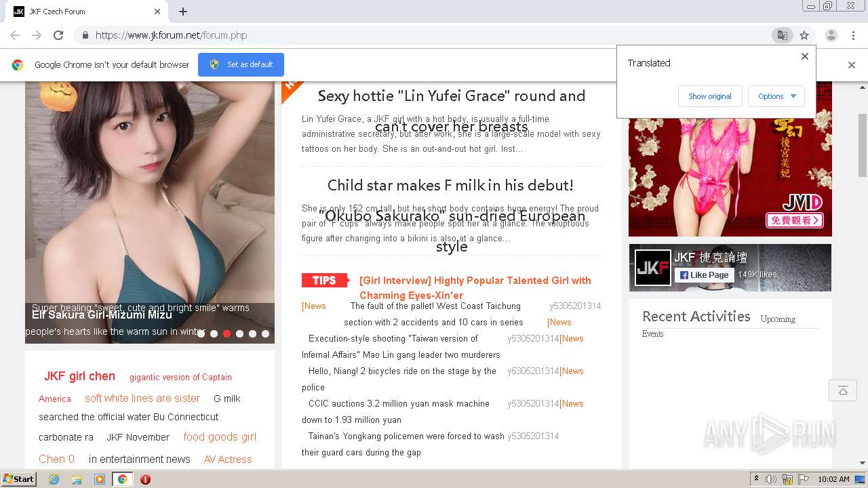Viewport: 868px width, 488px height.
Task: Open volume speaker tray icon
Action: click(771, 479)
